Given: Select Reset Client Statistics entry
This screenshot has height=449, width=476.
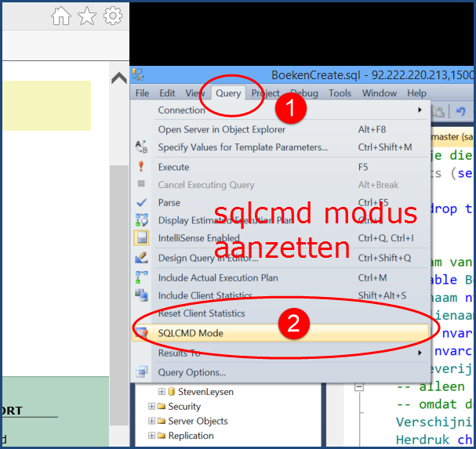Looking at the screenshot, I should coord(202,313).
